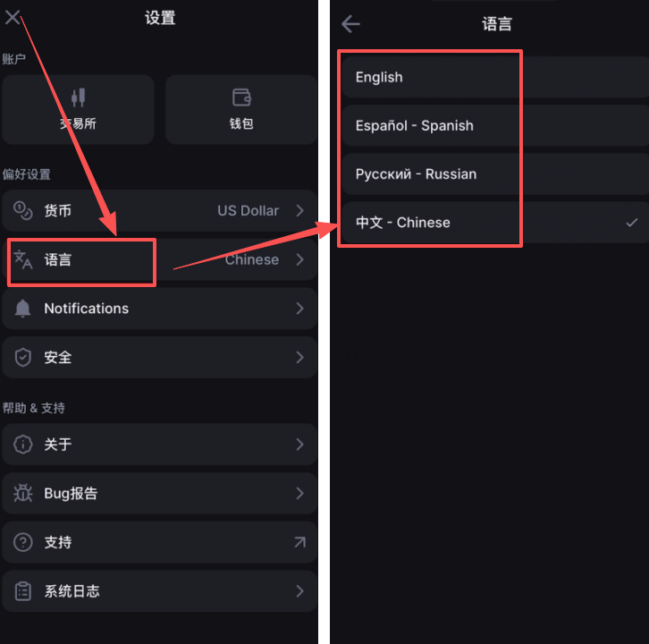Open the wallet account icon
This screenshot has width=649, height=644.
coord(241,97)
